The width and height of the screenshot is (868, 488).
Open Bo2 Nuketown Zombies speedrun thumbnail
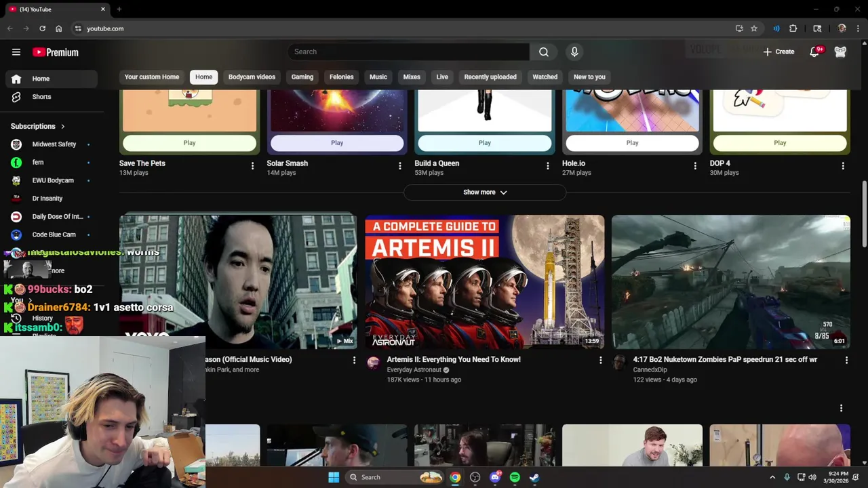click(x=731, y=282)
